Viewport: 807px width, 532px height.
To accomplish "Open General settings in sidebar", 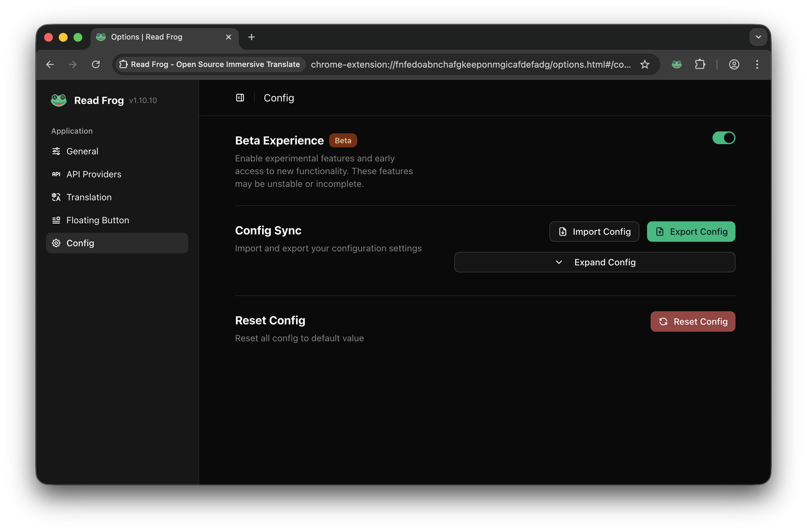I will tap(82, 151).
